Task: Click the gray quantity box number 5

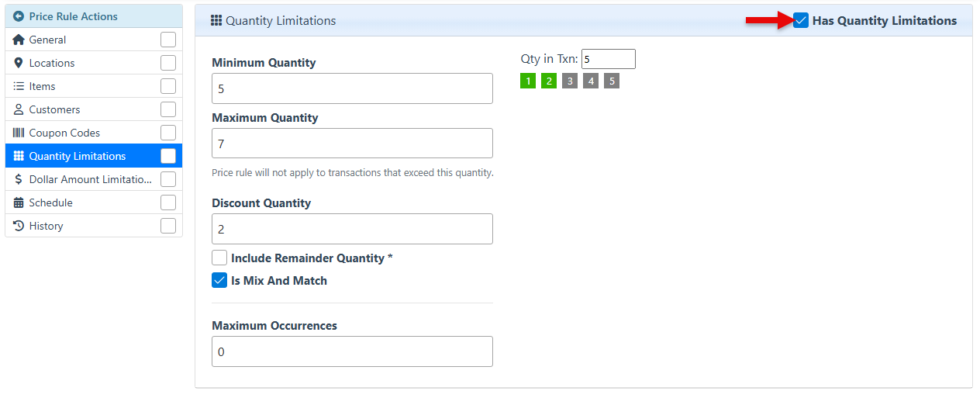Action: [x=612, y=81]
